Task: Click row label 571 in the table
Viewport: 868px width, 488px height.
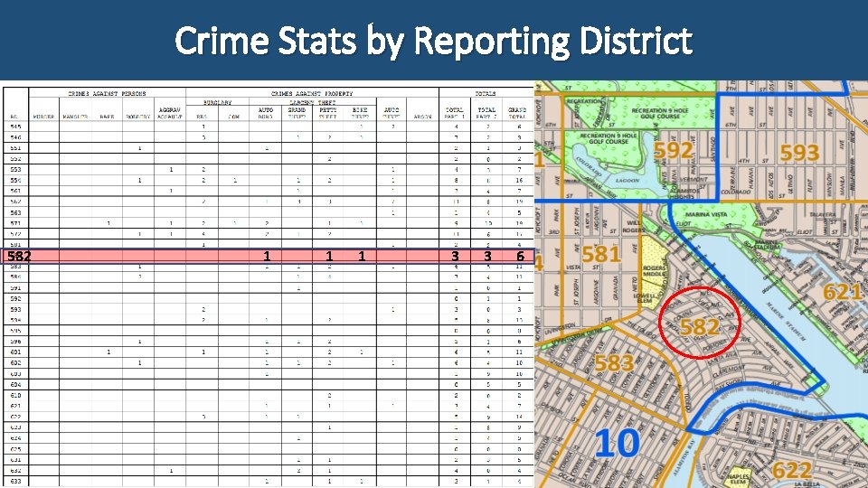Action: pyautogui.click(x=15, y=223)
